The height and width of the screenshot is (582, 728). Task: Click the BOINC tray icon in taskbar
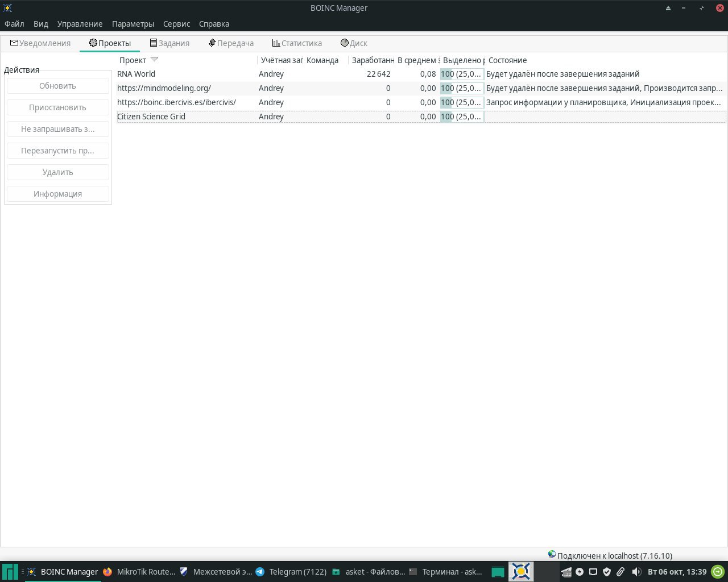click(x=521, y=572)
